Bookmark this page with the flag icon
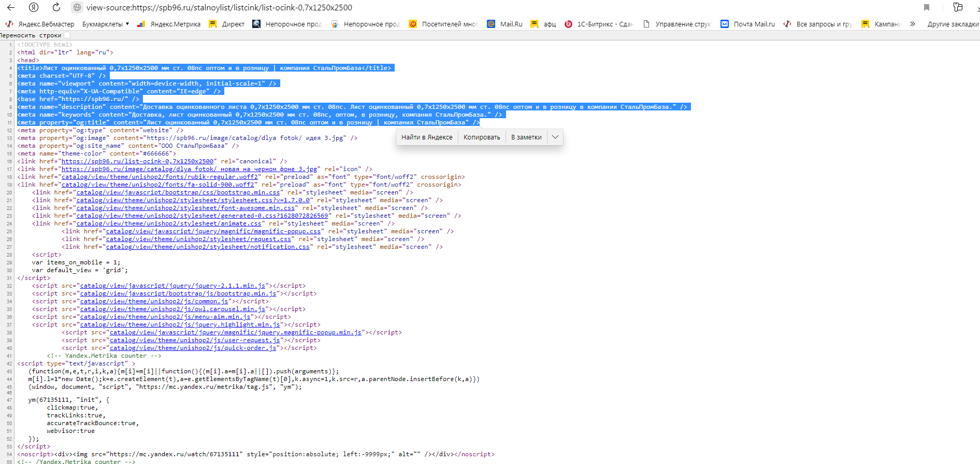 click(927, 7)
